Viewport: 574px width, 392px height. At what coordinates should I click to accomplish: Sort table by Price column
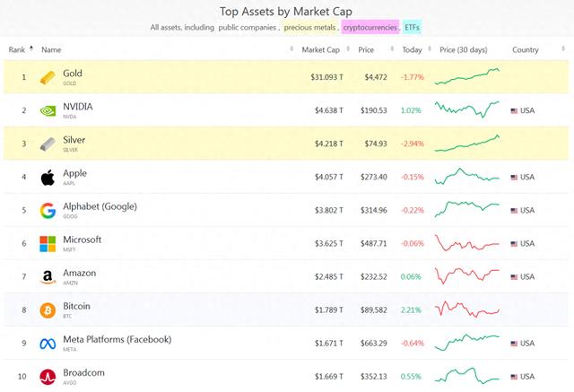pos(366,49)
